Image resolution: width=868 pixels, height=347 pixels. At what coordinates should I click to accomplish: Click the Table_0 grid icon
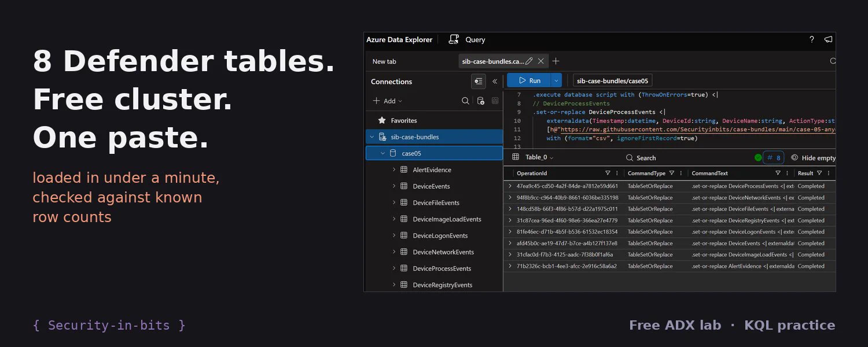click(516, 157)
